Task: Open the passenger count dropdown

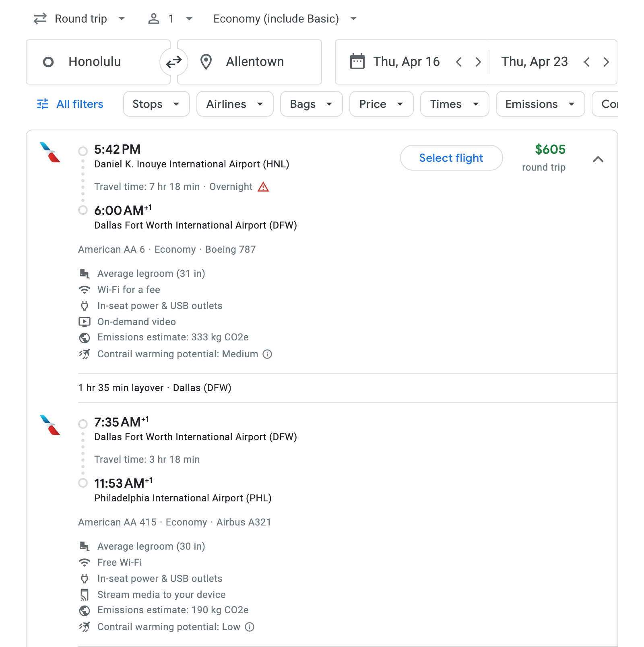Action: pyautogui.click(x=171, y=19)
